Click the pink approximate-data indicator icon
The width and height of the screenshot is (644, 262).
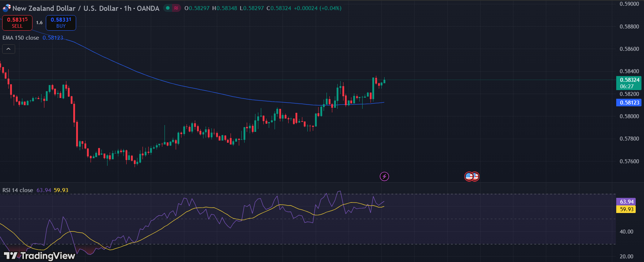point(176,8)
